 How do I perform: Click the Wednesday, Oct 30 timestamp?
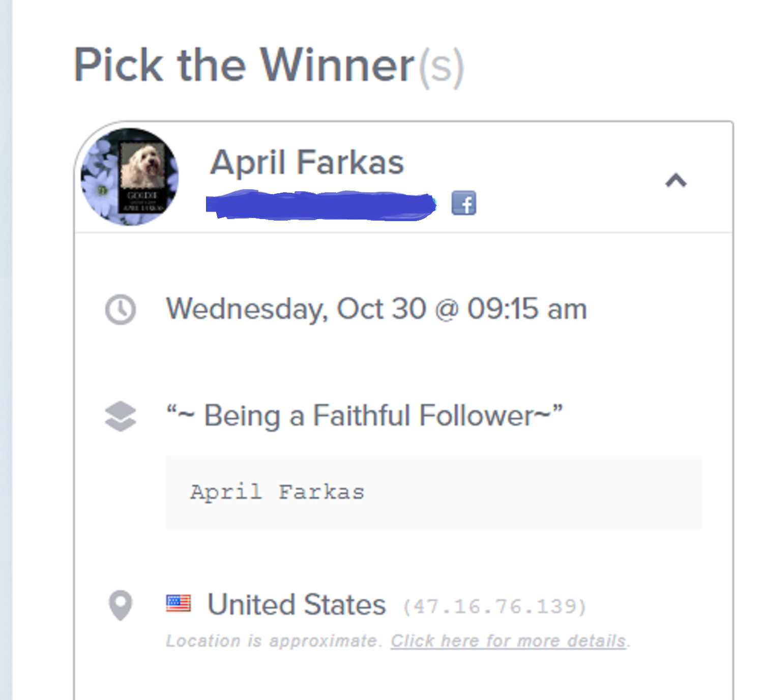tap(377, 309)
